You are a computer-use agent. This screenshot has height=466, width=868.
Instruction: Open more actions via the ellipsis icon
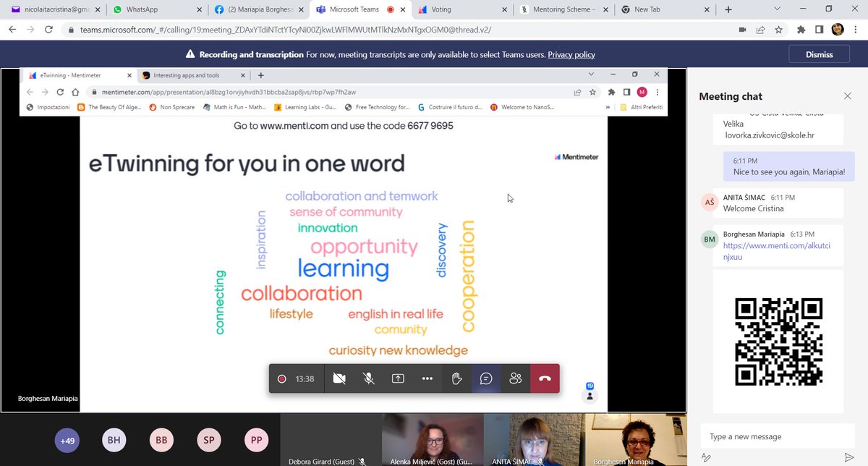pyautogui.click(x=427, y=378)
